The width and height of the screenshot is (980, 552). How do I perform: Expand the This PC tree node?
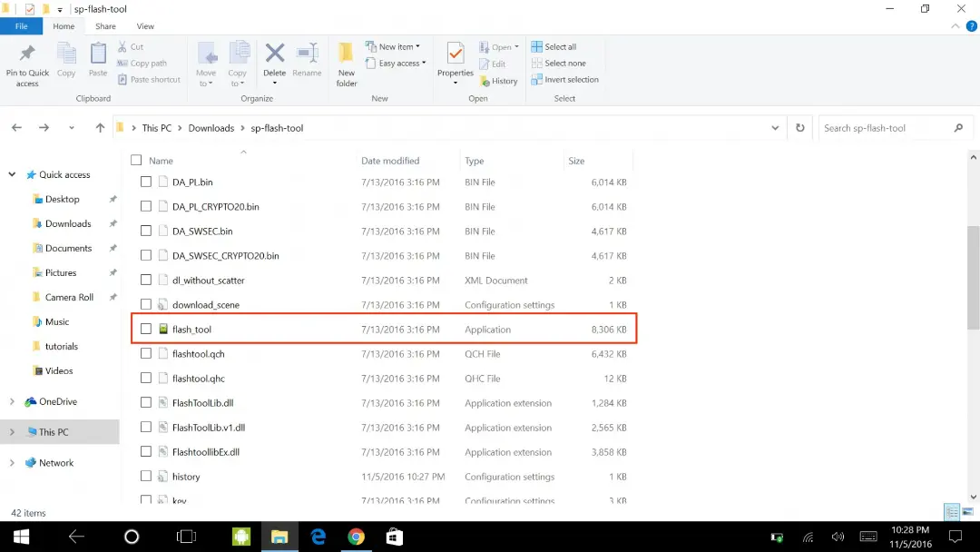(x=12, y=432)
